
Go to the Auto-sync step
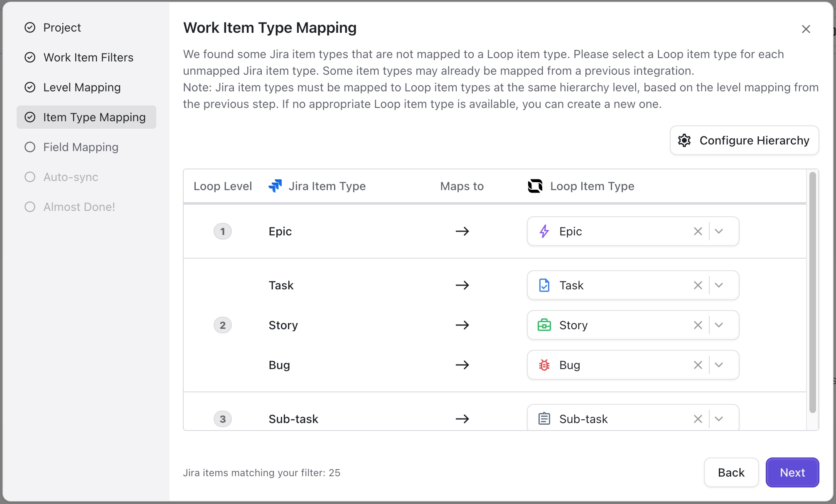(86, 177)
